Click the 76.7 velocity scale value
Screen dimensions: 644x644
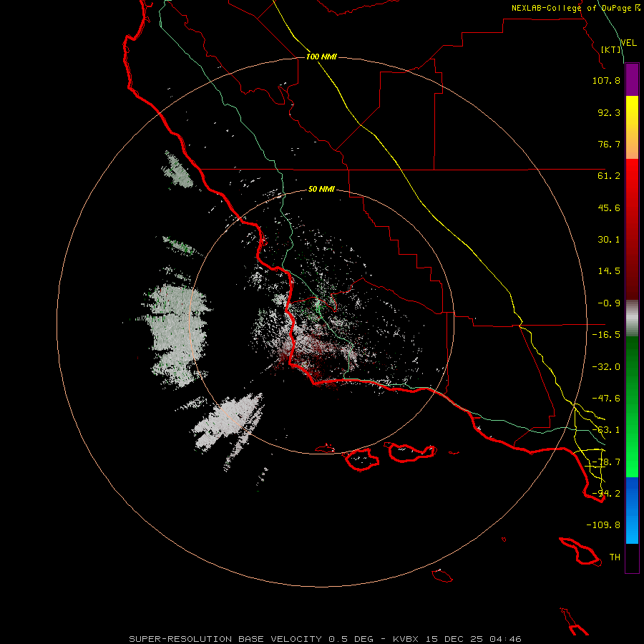tap(609, 144)
